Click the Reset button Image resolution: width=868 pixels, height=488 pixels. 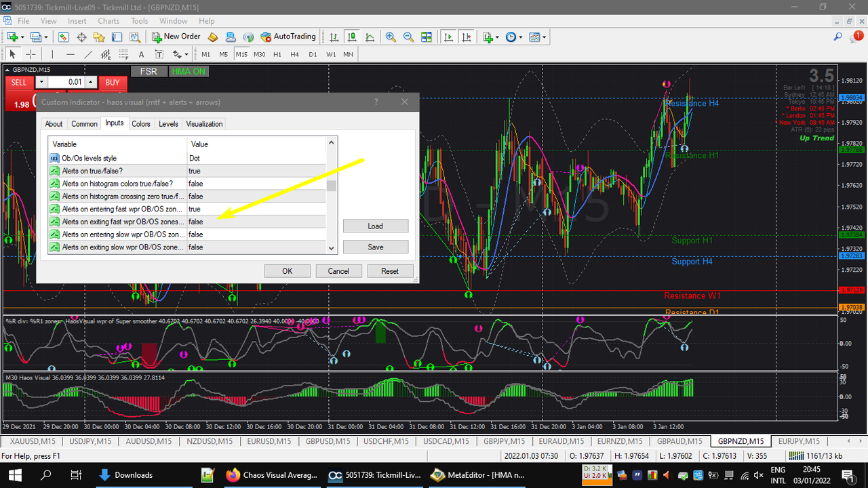click(390, 271)
